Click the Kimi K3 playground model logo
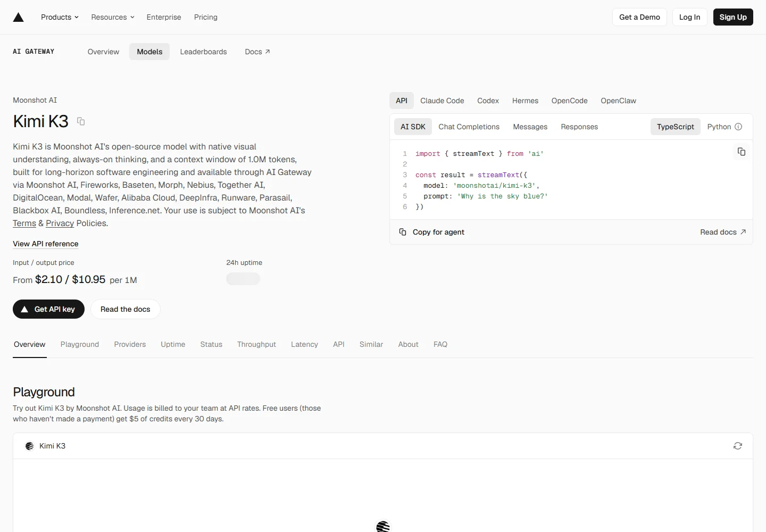The height and width of the screenshot is (532, 766). pyautogui.click(x=30, y=446)
